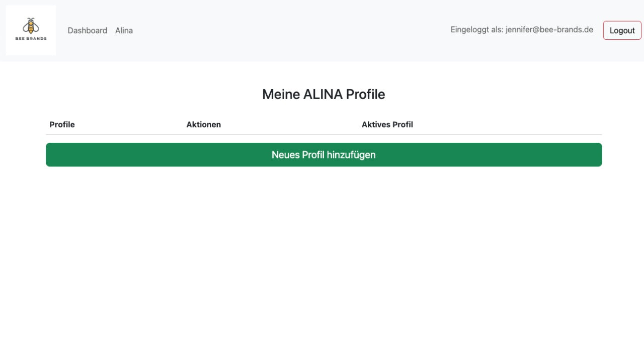Click the empty gray navbar area beside Alina
Viewport: 644px width, 362px height.
point(292,30)
